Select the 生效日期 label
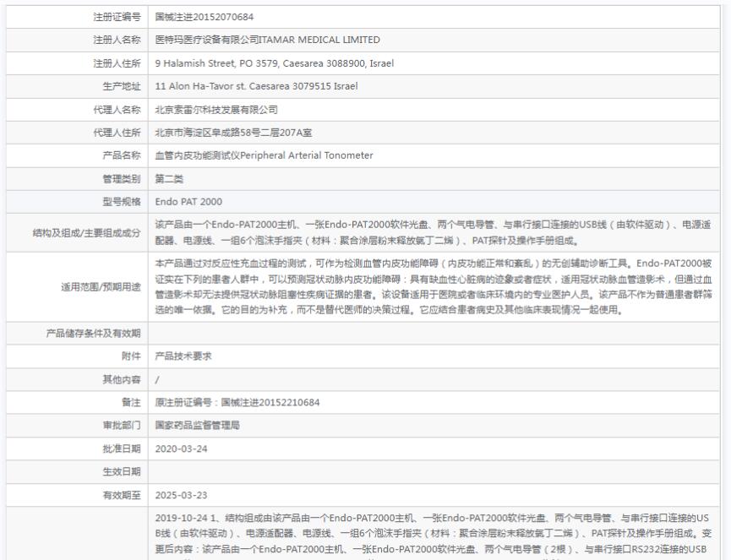 click(121, 472)
